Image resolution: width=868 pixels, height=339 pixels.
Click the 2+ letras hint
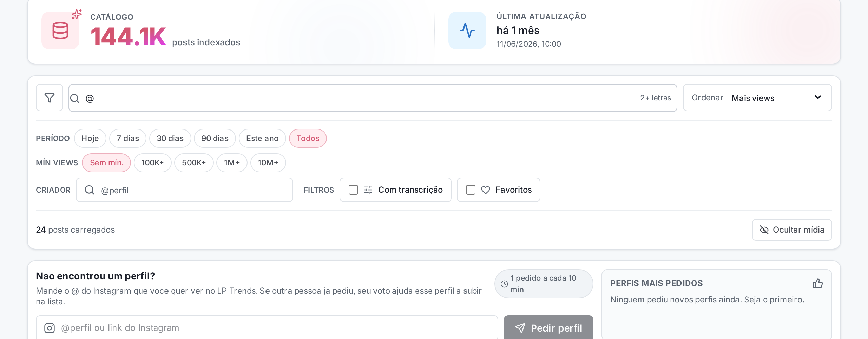coord(656,98)
